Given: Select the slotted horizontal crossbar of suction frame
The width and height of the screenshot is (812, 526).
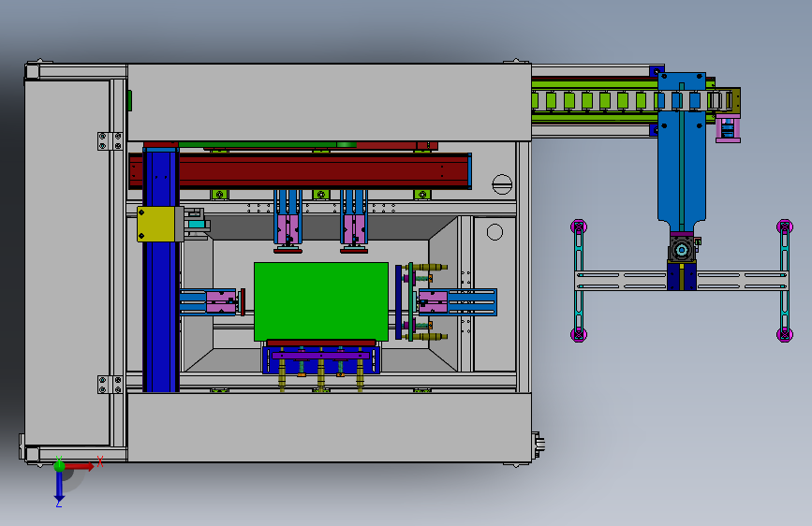Looking at the screenshot, I should (x=682, y=281).
